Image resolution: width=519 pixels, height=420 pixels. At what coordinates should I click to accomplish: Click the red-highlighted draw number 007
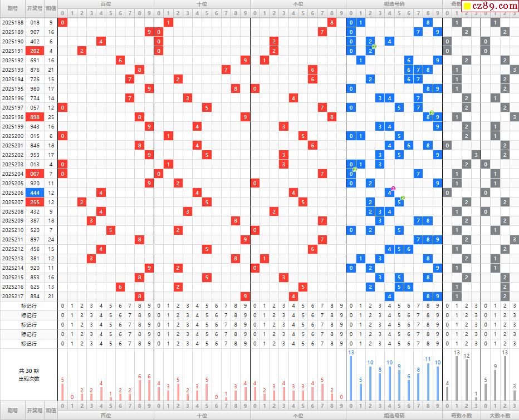[35, 174]
